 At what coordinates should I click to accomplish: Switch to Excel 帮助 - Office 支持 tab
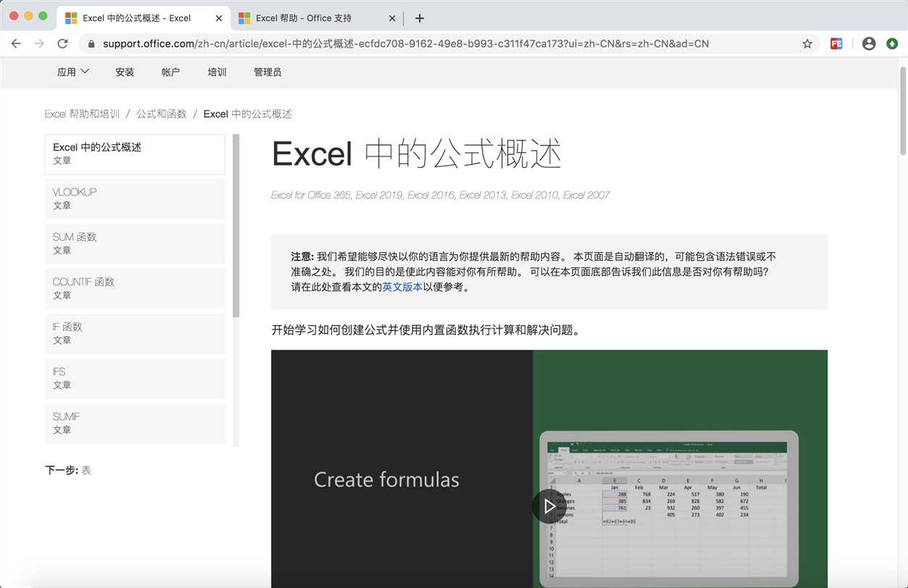point(317,18)
